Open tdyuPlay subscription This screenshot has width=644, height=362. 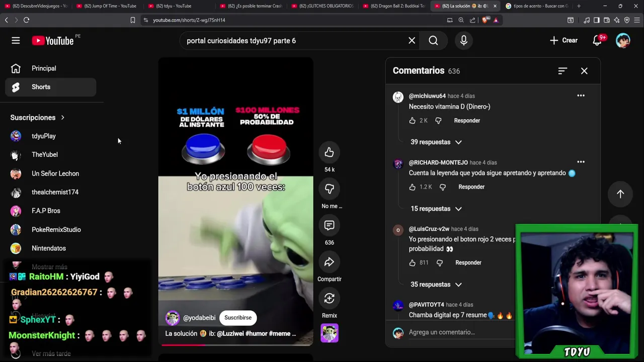click(x=50, y=136)
